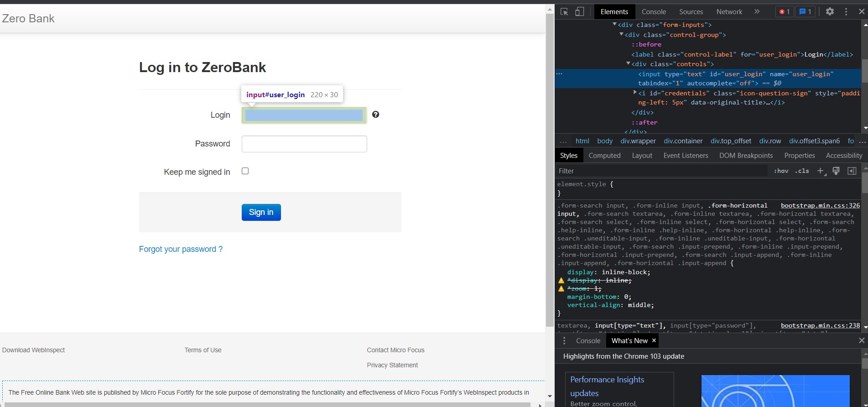Toggle the .cls class editor button
868x407 pixels.
pos(802,171)
